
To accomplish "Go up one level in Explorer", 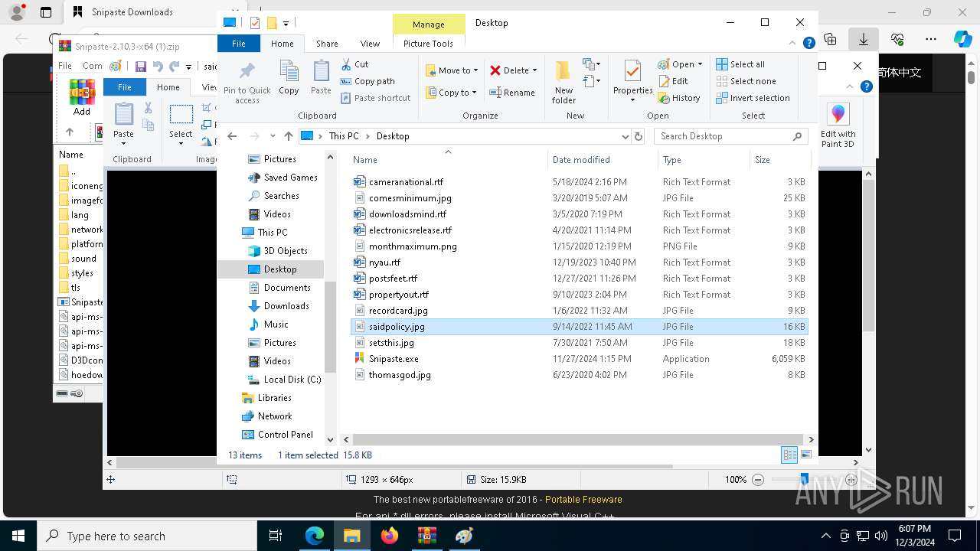I will 288,136.
